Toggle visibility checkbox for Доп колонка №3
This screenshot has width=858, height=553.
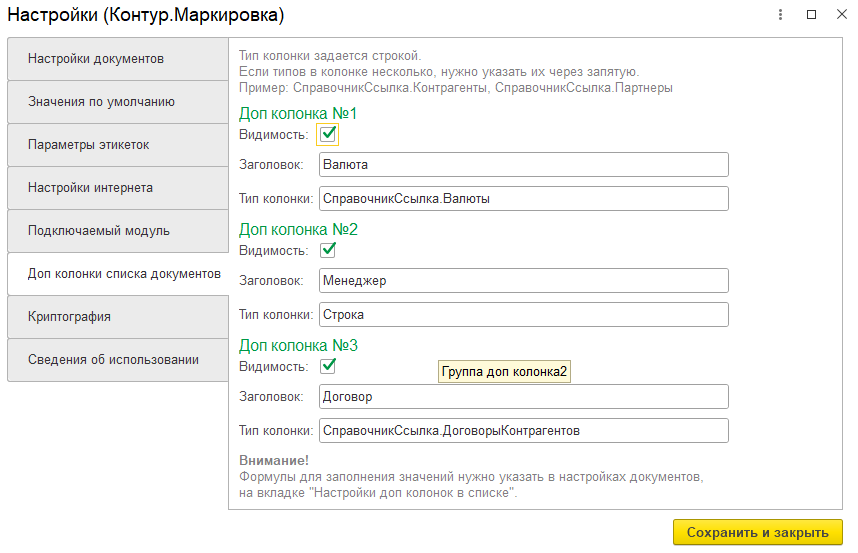pos(328,366)
